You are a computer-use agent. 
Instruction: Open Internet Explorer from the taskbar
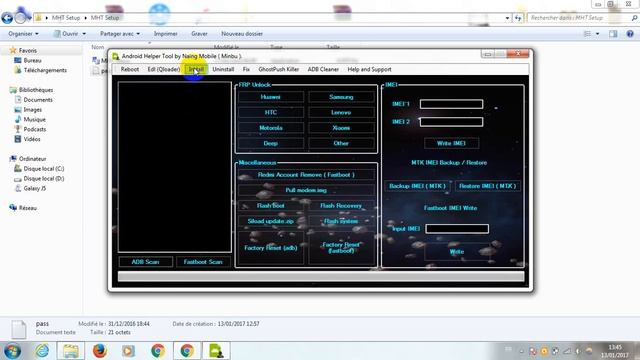tap(42, 351)
